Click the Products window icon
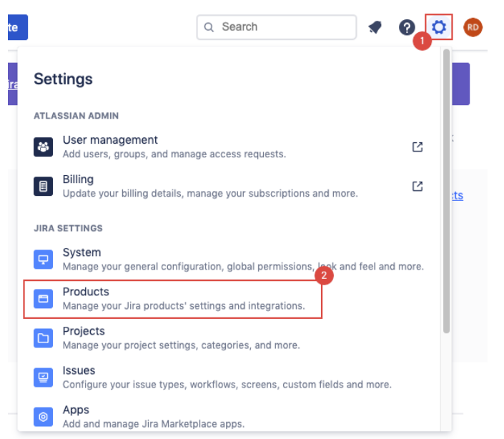The width and height of the screenshot is (504, 439). point(44,299)
